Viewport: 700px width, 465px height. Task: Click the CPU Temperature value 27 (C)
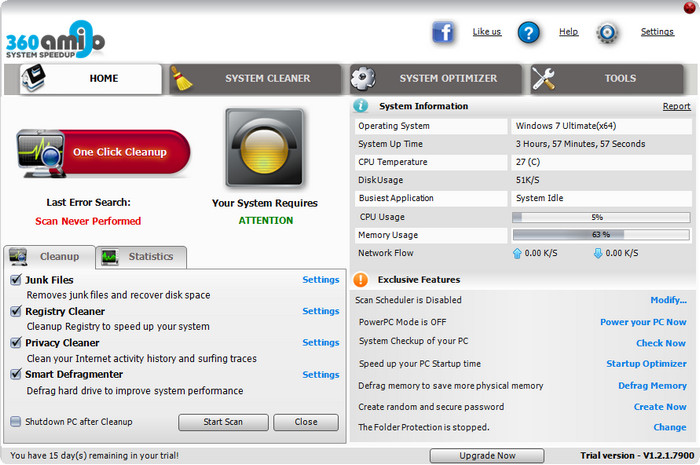point(528,162)
